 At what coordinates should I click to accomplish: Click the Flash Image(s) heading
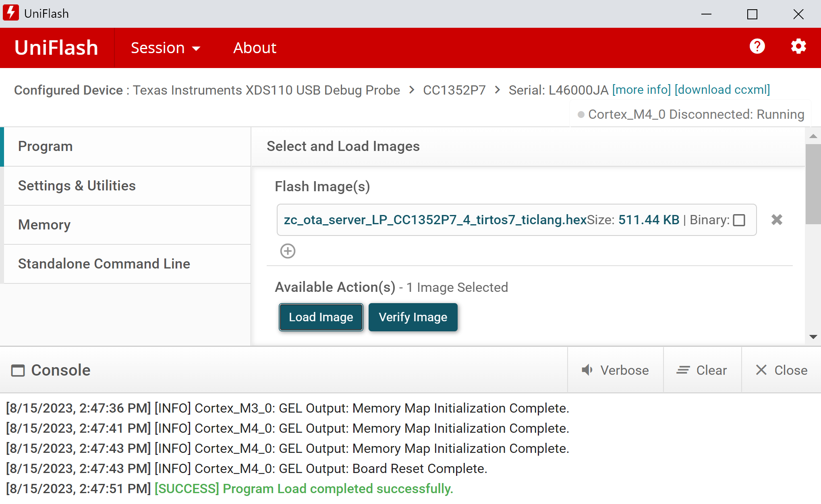[x=322, y=187]
